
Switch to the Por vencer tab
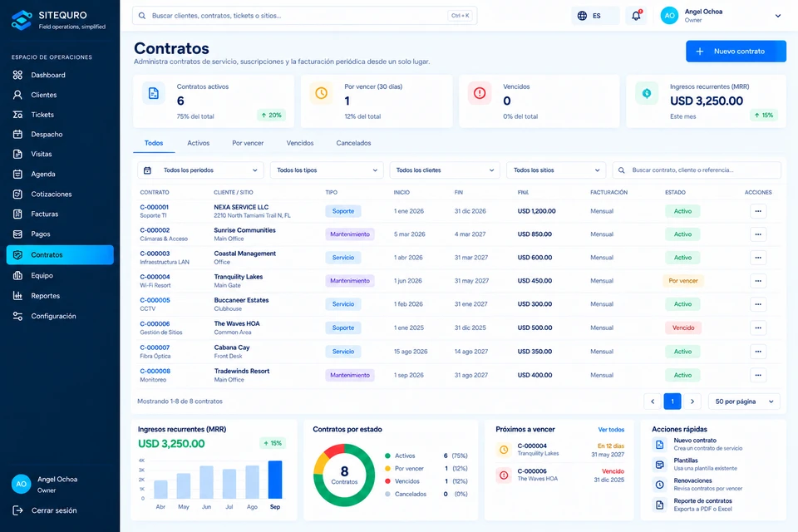click(x=248, y=143)
